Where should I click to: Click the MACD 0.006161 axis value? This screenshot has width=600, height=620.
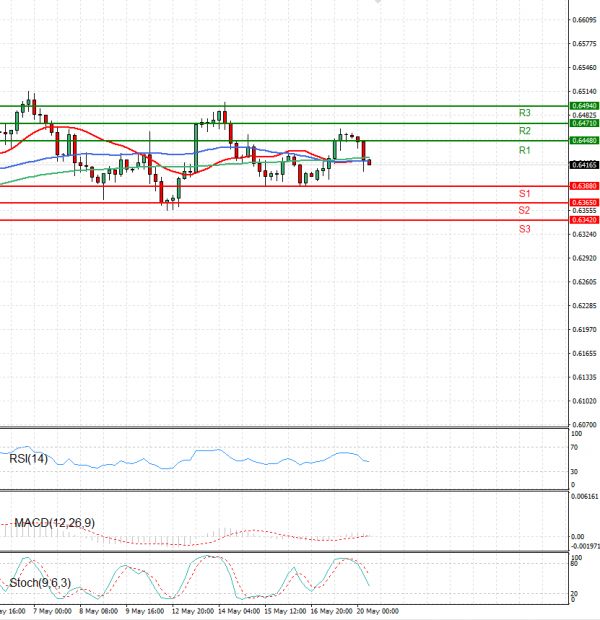point(585,497)
